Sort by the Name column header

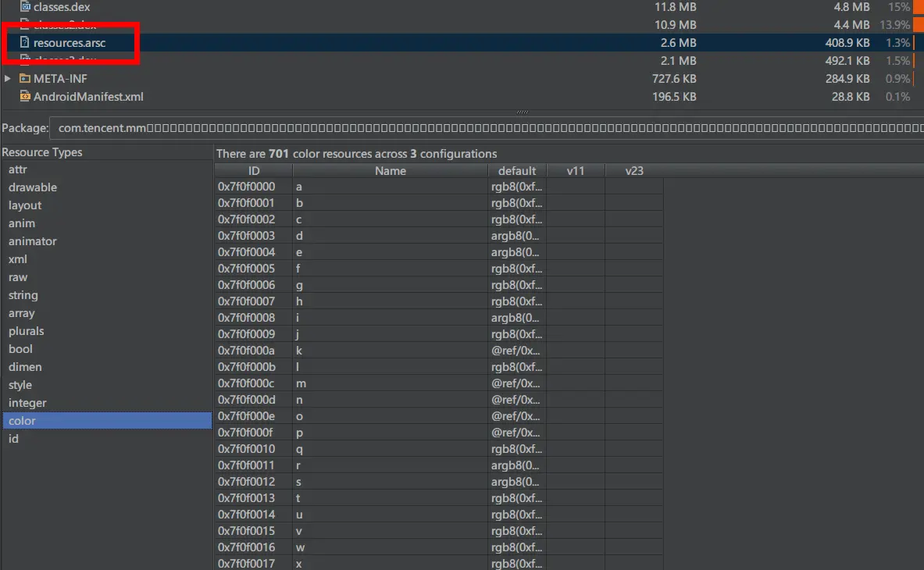coord(390,171)
